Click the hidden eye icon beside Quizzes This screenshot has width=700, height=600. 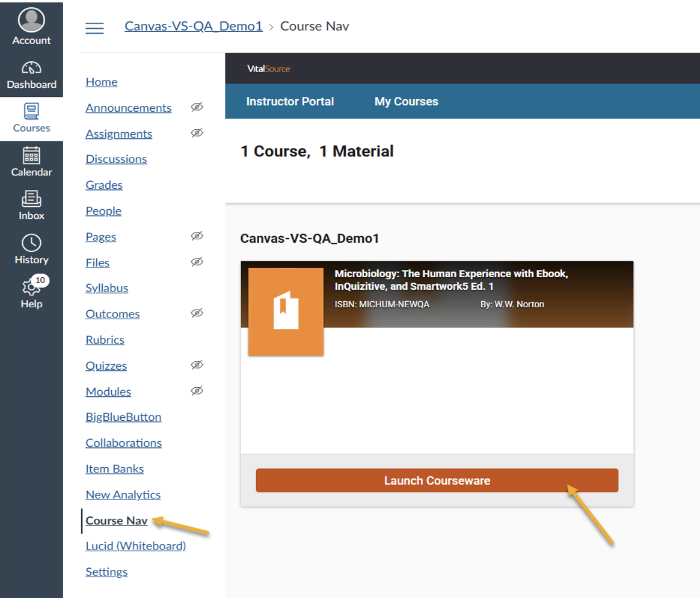(x=197, y=365)
